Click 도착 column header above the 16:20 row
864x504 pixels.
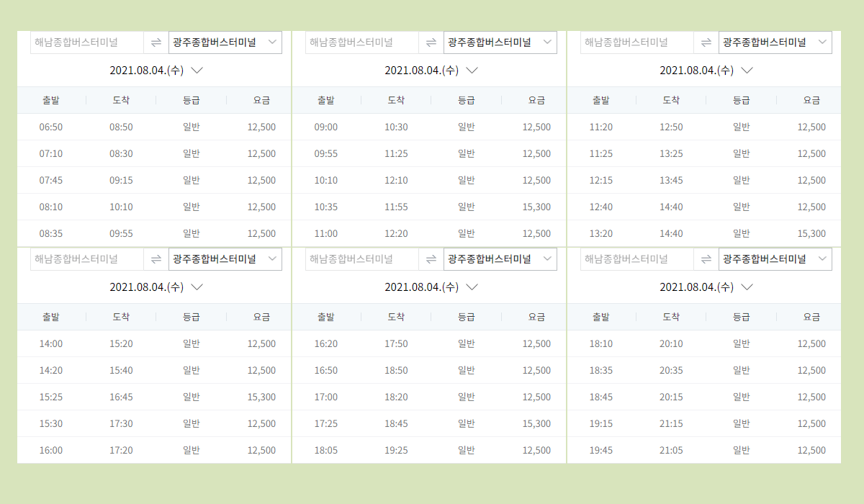(396, 316)
